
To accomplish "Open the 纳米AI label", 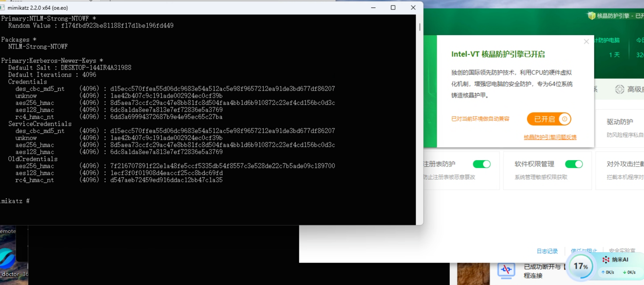I will tap(620, 260).
